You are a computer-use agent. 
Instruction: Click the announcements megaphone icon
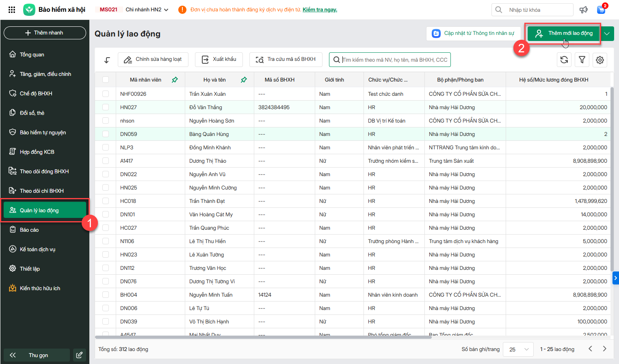pyautogui.click(x=583, y=10)
